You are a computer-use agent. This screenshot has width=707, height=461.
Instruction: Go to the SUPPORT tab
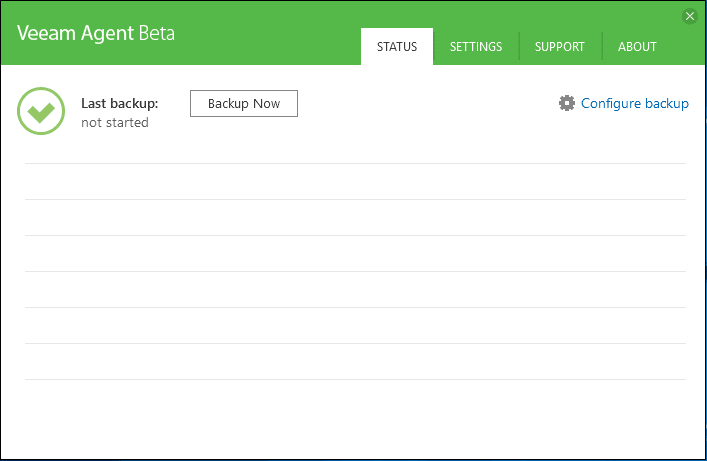[x=559, y=47]
